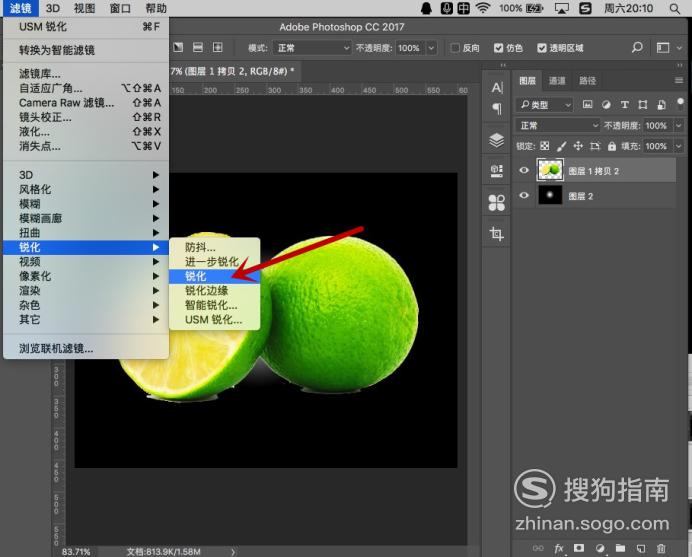The width and height of the screenshot is (692, 557).
Task: Hide layer 图层 2 visibility eye
Action: click(x=524, y=195)
